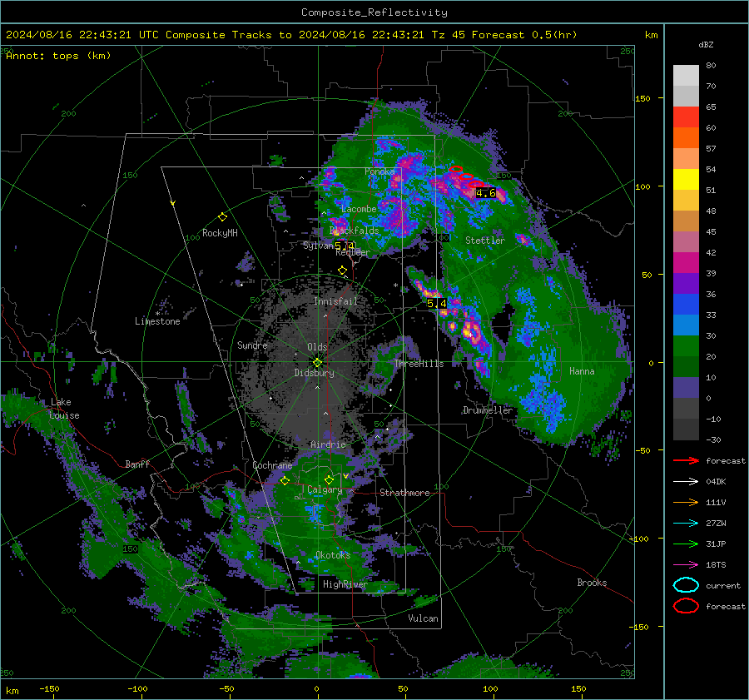Image resolution: width=749 pixels, height=700 pixels.
Task: Click the Strathmore town label
Action: (x=404, y=493)
